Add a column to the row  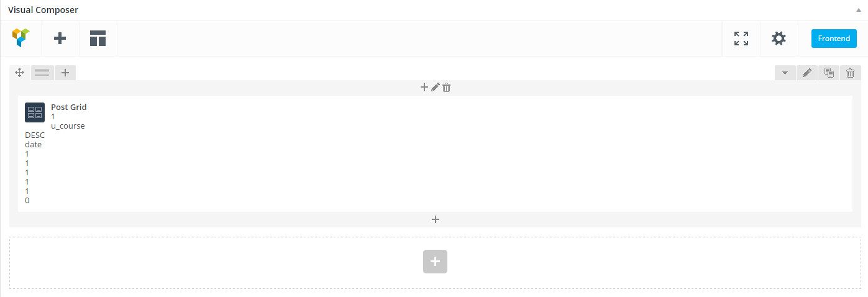tap(65, 73)
